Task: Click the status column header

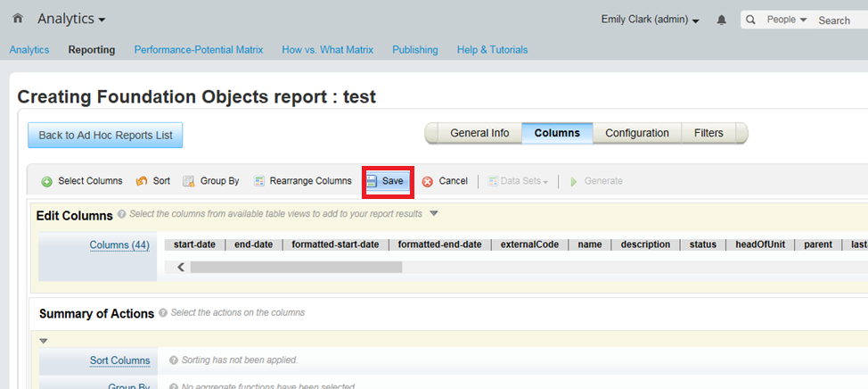Action: pos(702,244)
